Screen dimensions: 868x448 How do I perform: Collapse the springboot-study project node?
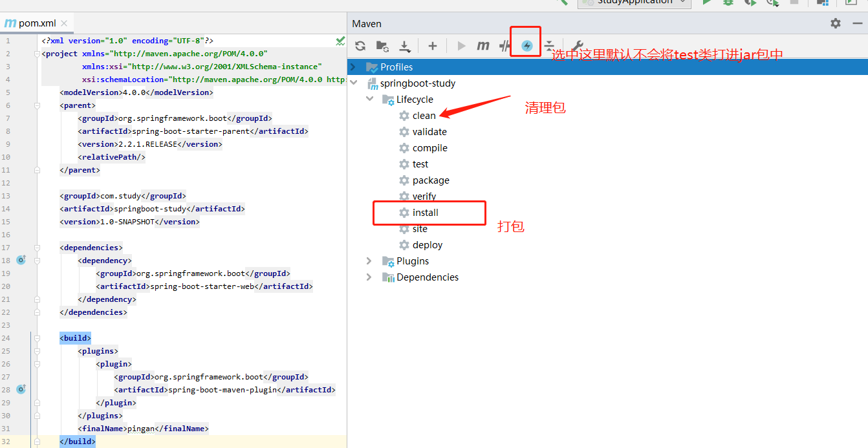(353, 83)
